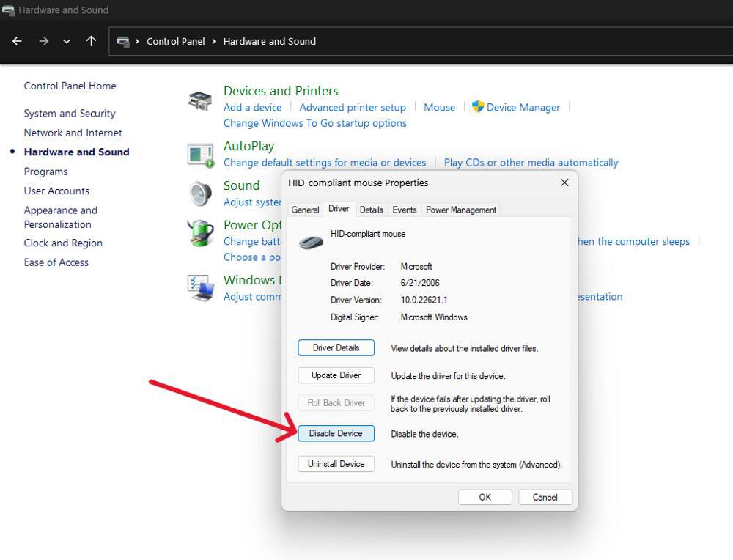Click the HID-compliant mouse device icon
Viewport: 733px width, 560px height.
tap(311, 242)
